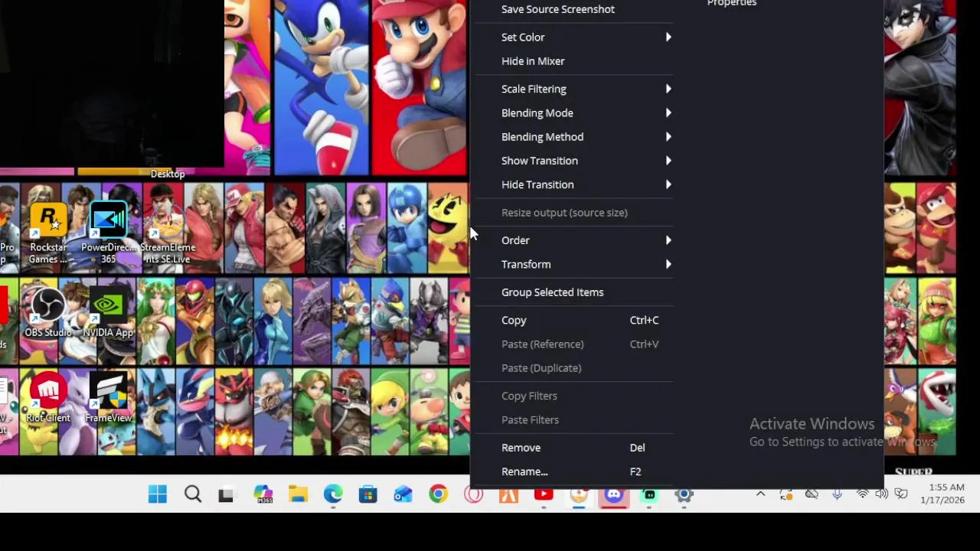
Task: Open the microphone tray icon
Action: tap(837, 494)
